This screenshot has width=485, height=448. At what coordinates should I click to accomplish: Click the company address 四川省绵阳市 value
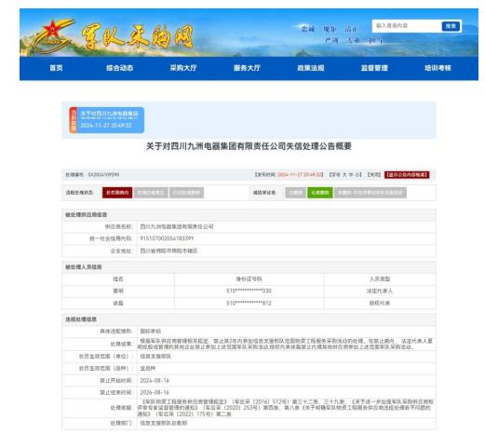coord(168,251)
